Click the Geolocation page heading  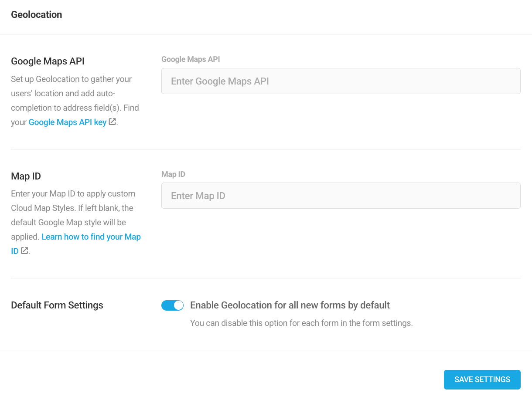pos(37,15)
